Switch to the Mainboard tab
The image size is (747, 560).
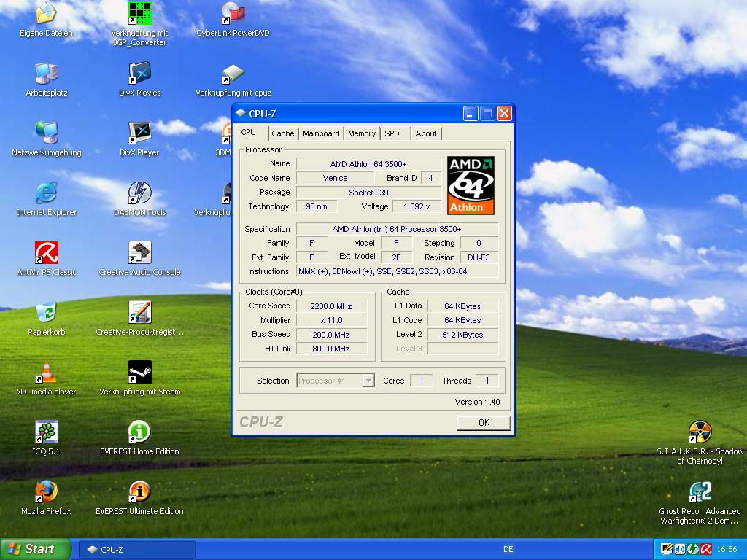321,133
